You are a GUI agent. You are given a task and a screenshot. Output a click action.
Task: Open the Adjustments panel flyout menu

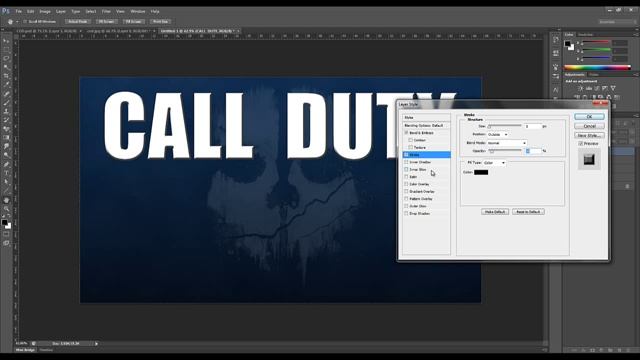636,75
